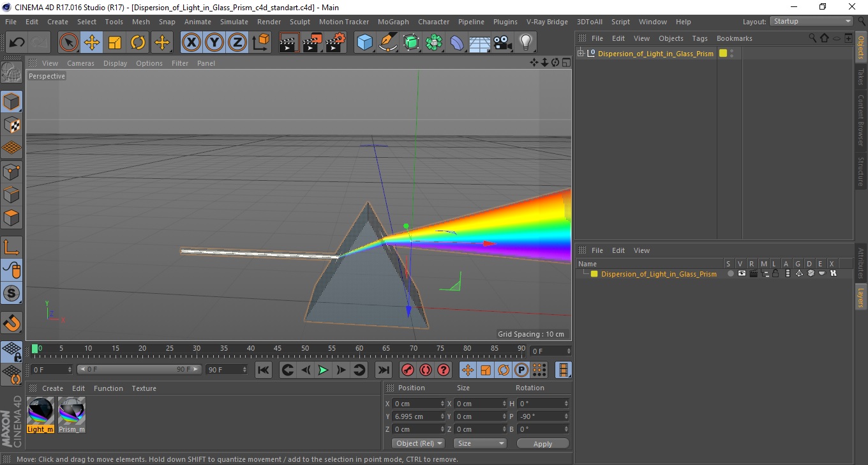The width and height of the screenshot is (868, 465).
Task: Open material manager Texture menu
Action: click(144, 388)
